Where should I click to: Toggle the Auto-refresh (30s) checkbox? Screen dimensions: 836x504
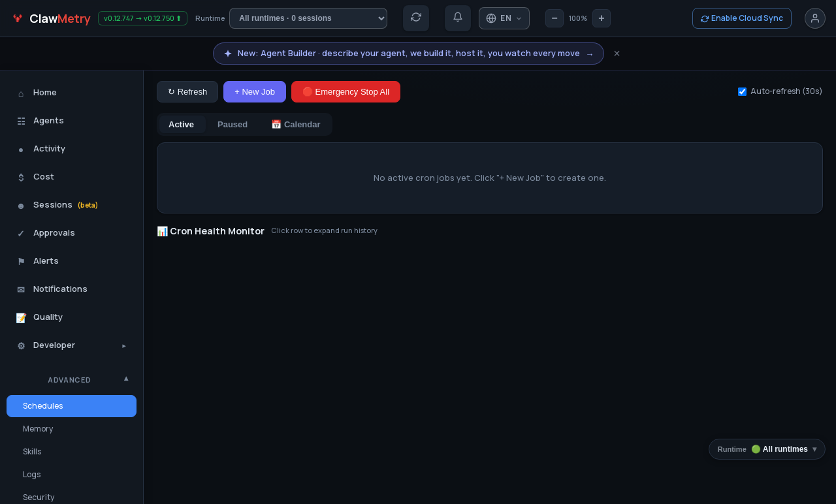[742, 91]
